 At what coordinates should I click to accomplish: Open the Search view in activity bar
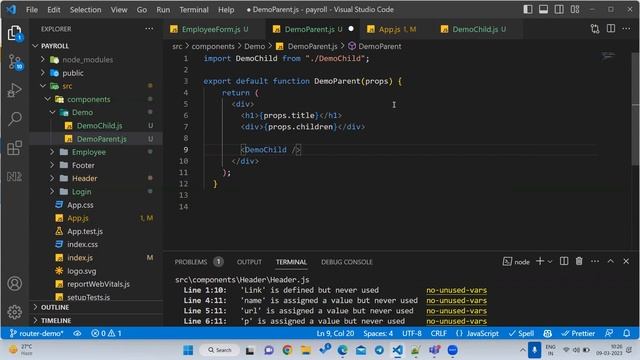(15, 119)
